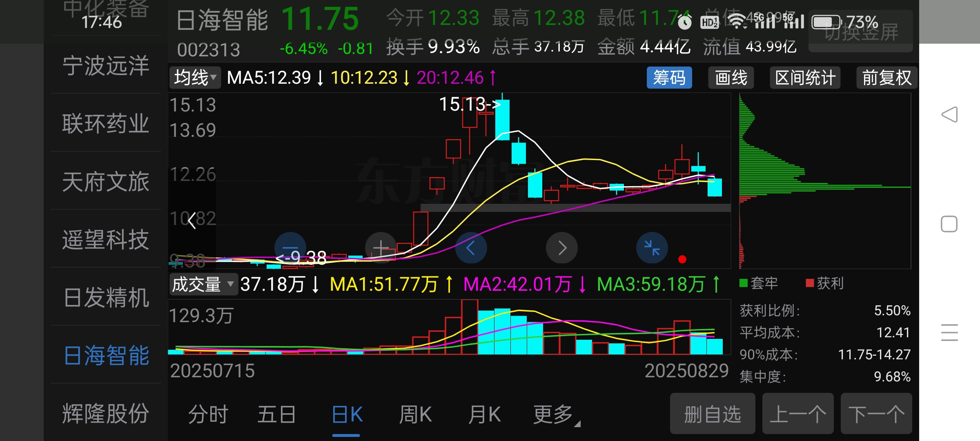Tap the current price 11.75

320,19
